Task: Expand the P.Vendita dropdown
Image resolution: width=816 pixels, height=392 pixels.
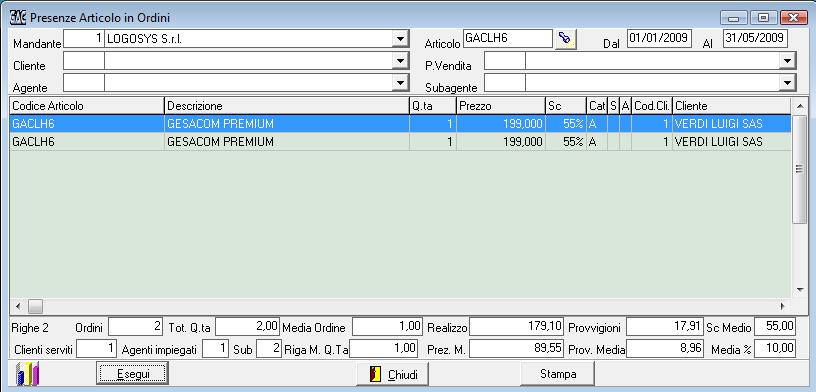Action: point(786,61)
